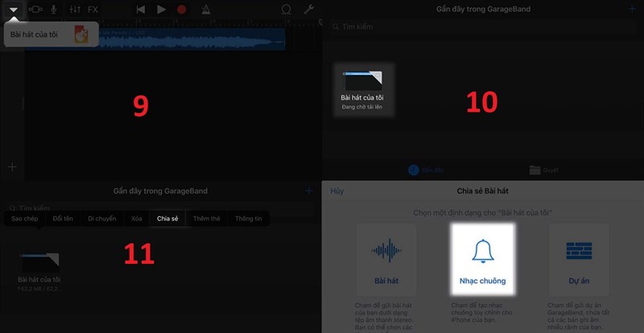
Task: Select the 'Nhạc chuông' ringtone format
Action: pyautogui.click(x=482, y=260)
